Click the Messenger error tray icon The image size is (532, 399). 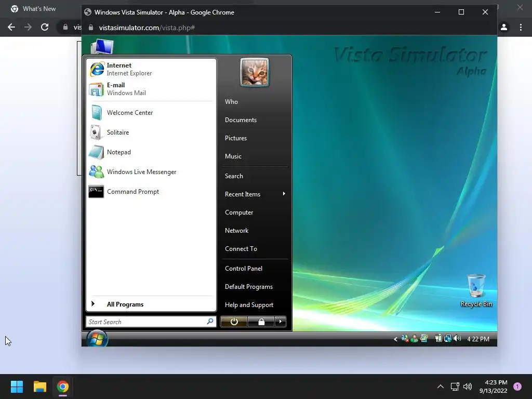(x=405, y=338)
